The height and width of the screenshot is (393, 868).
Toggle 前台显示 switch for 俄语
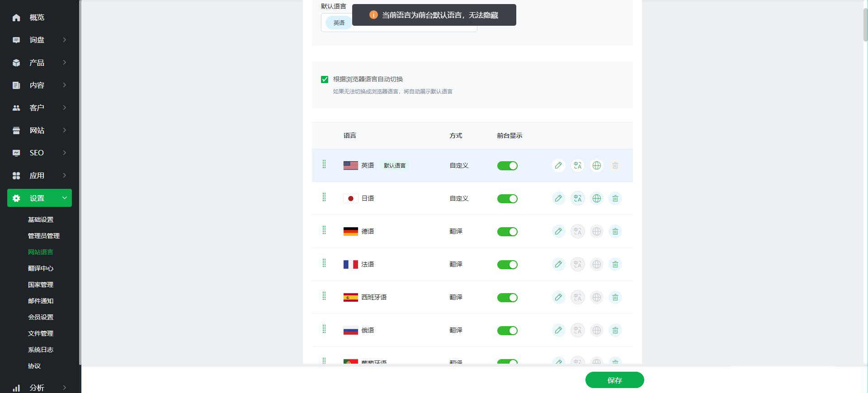507,331
